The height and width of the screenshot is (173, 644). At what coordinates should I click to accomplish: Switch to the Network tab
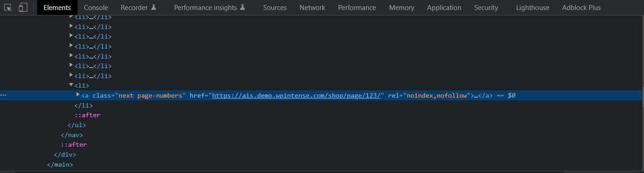point(312,8)
